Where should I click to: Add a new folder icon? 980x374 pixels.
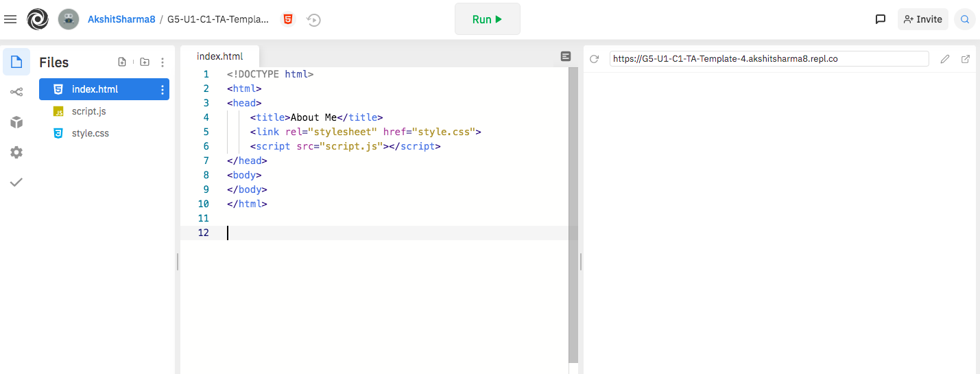(144, 62)
